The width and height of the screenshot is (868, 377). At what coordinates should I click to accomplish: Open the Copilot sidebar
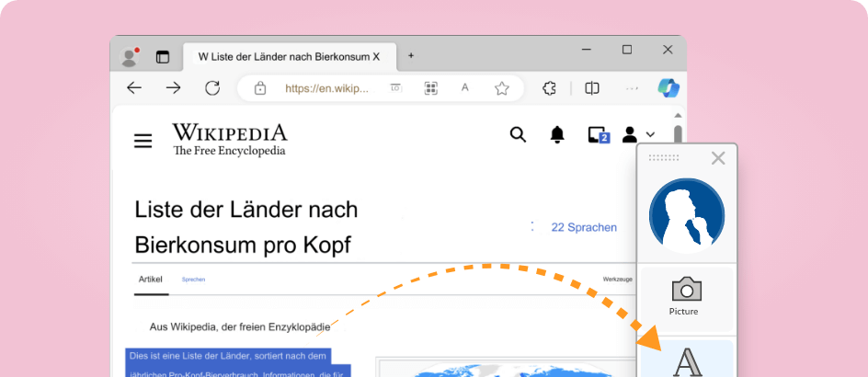tap(668, 88)
